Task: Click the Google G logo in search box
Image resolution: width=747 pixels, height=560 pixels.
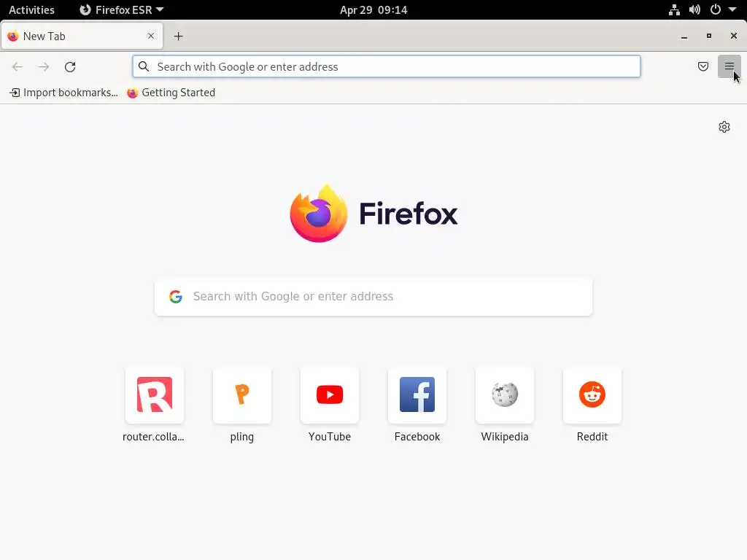Action: click(176, 297)
